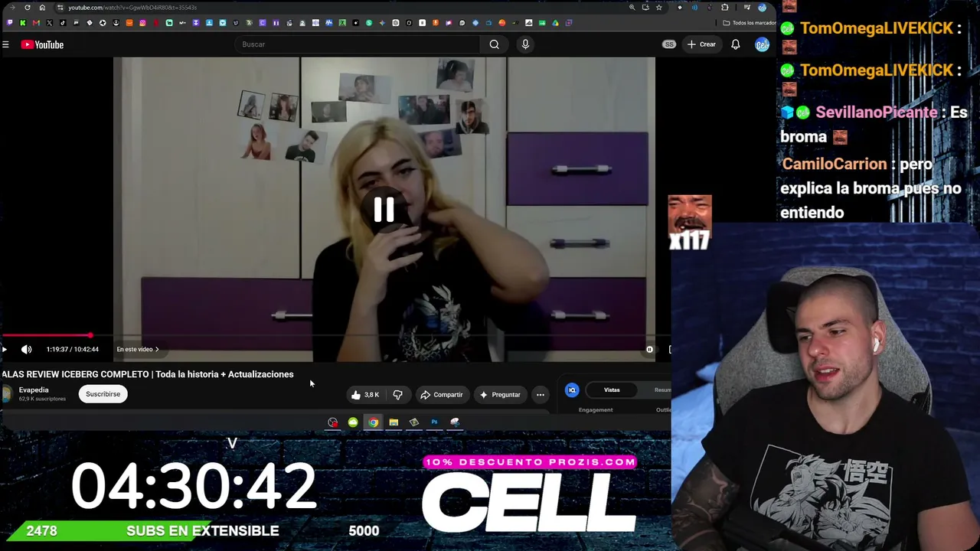Open Evapedia channel avatar
Viewport: 980px width, 551px height.
pos(6,394)
